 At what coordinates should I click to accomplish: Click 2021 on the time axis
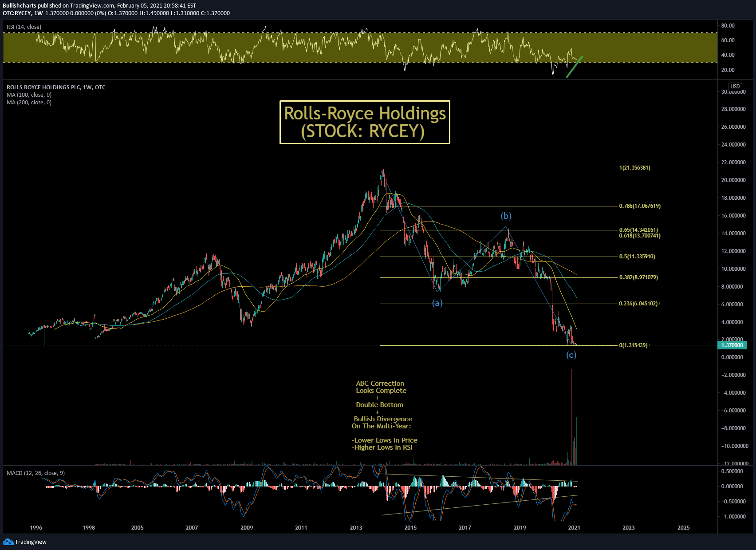tap(574, 528)
